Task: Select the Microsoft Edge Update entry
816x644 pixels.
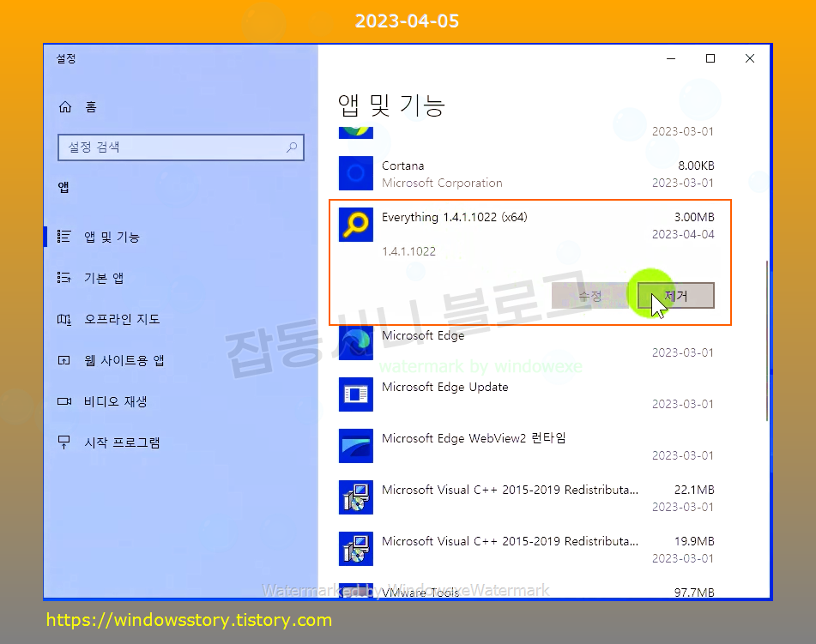Action: point(526,394)
